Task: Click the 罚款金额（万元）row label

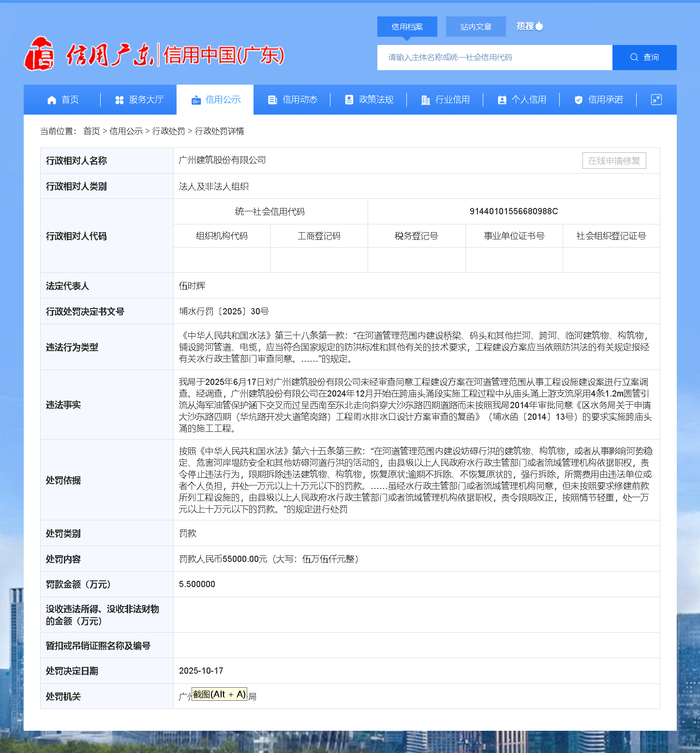Action: pyautogui.click(x=78, y=584)
